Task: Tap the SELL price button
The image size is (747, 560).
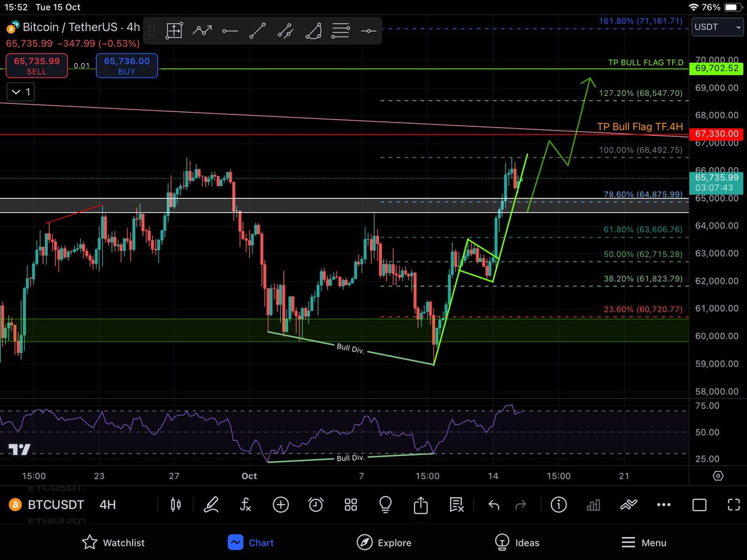Action: click(37, 65)
